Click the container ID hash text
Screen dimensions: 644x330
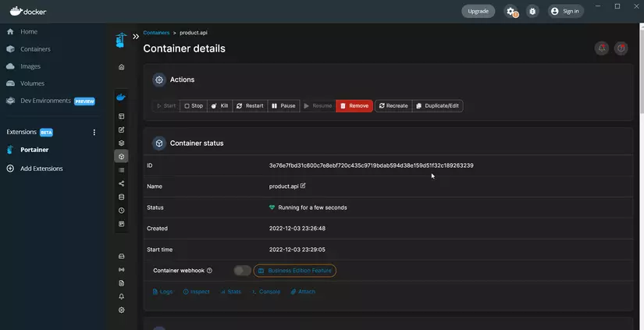point(372,165)
